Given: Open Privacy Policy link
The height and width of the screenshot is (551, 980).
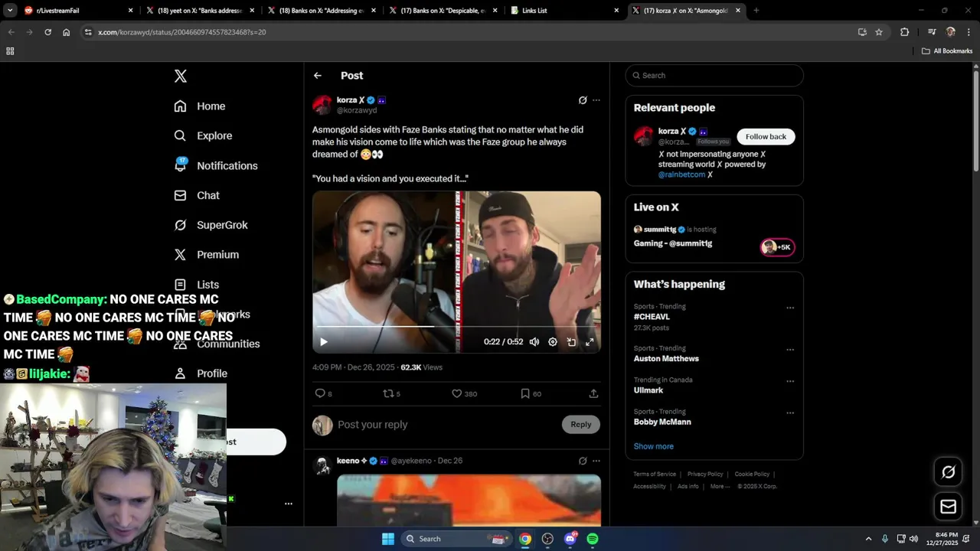Looking at the screenshot, I should pyautogui.click(x=705, y=474).
